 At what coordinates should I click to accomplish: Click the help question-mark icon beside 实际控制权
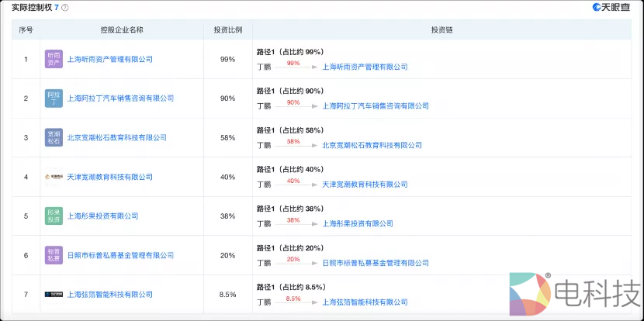click(65, 8)
